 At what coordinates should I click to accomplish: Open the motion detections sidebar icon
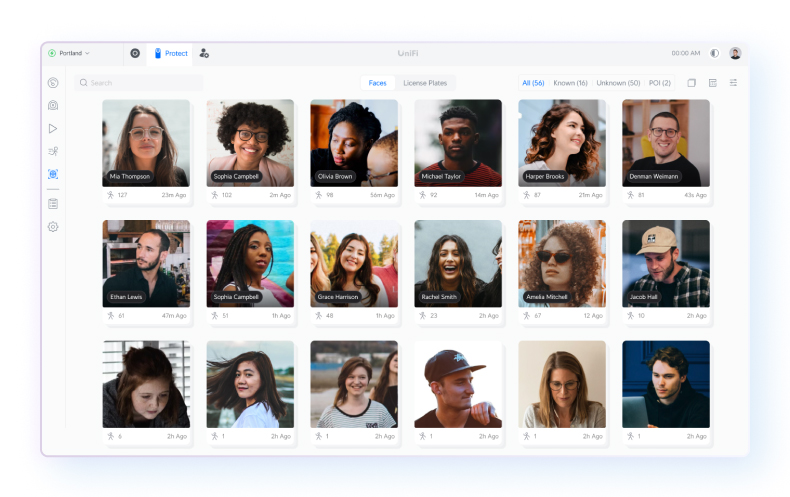[x=53, y=151]
